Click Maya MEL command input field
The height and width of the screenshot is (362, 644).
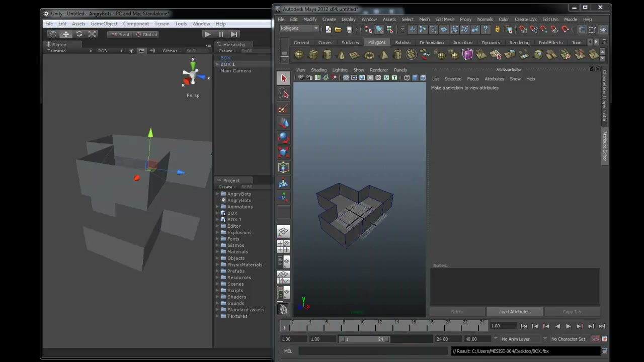tap(373, 351)
